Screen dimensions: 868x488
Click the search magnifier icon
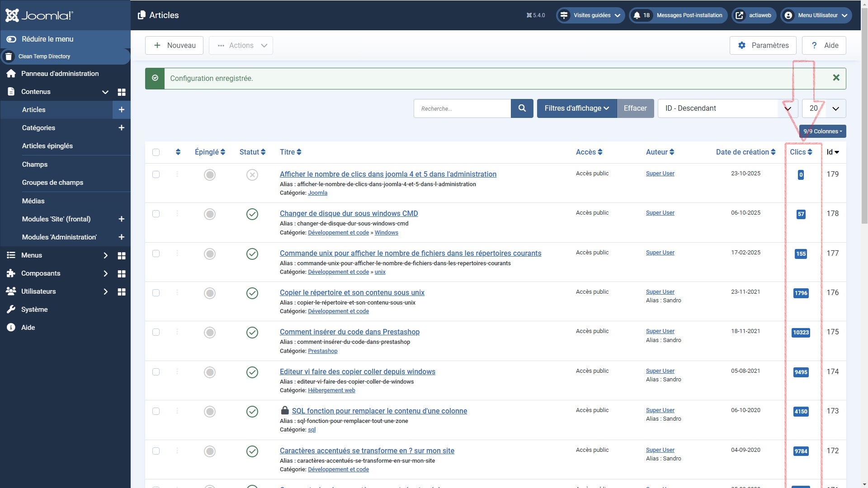click(522, 108)
